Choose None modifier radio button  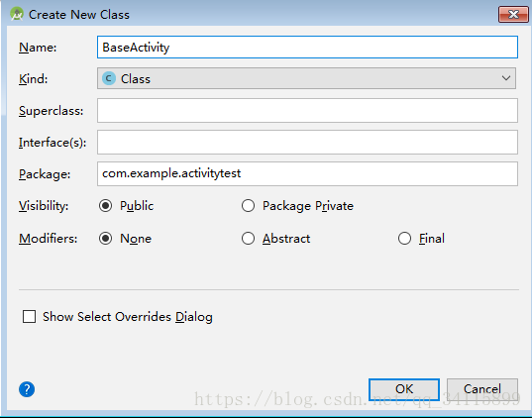click(x=106, y=239)
